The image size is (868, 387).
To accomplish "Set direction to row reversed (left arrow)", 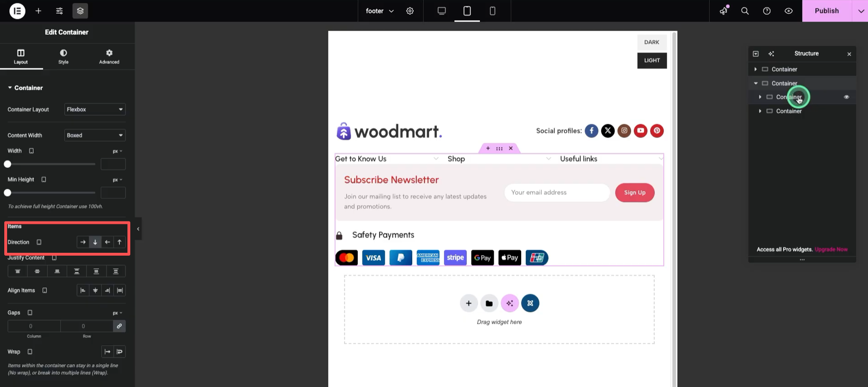I will [108, 242].
